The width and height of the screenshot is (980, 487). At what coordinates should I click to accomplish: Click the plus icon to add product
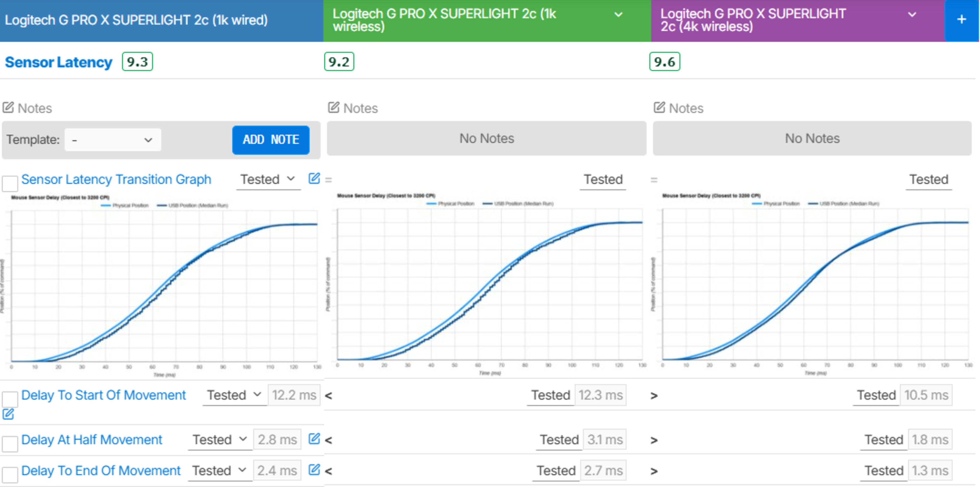click(x=961, y=20)
